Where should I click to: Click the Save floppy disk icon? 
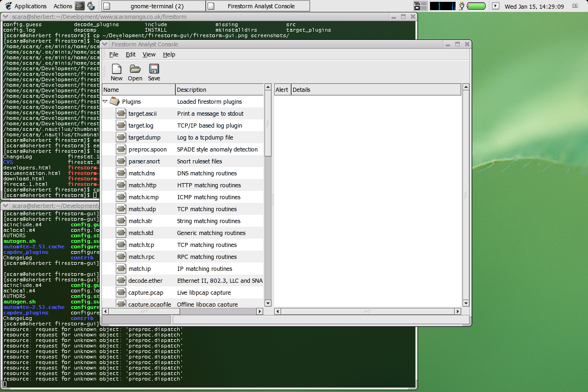click(154, 69)
